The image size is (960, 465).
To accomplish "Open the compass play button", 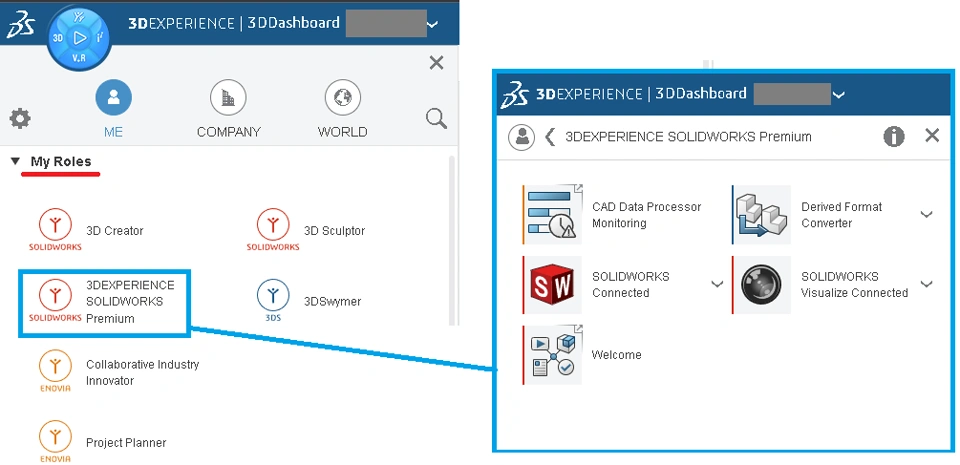I will pos(79,38).
